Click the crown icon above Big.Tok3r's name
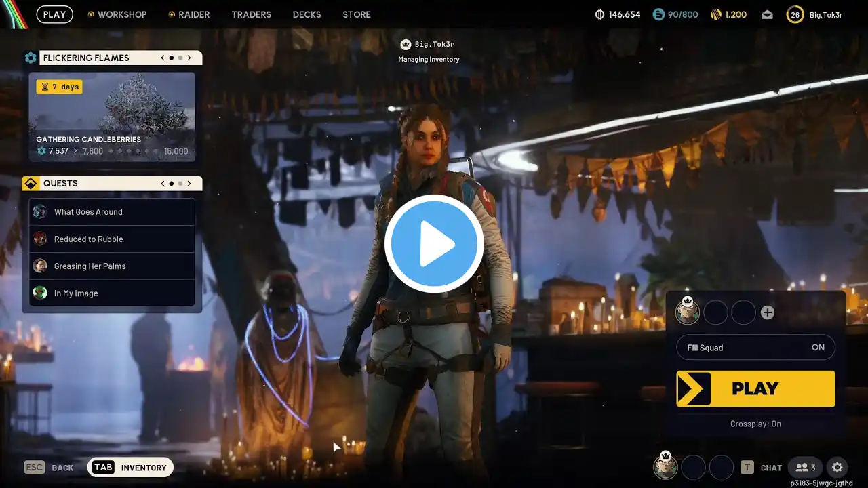This screenshot has height=488, width=868. tap(406, 44)
